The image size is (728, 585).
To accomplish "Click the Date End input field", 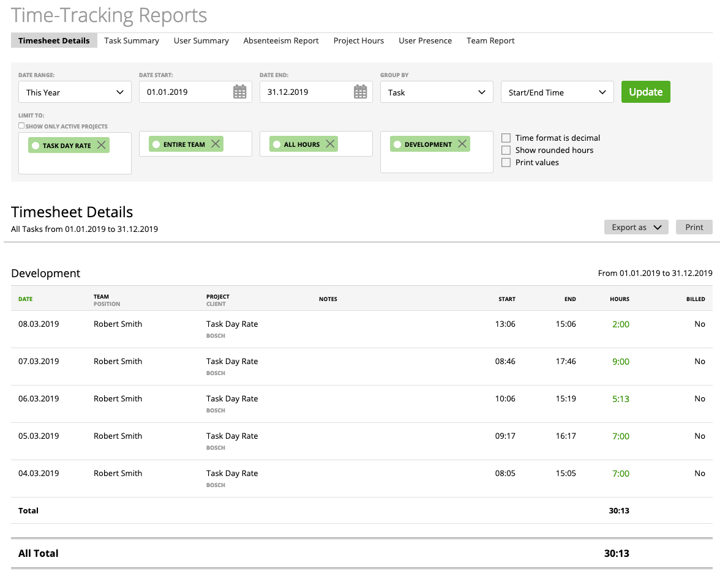I will coord(316,92).
